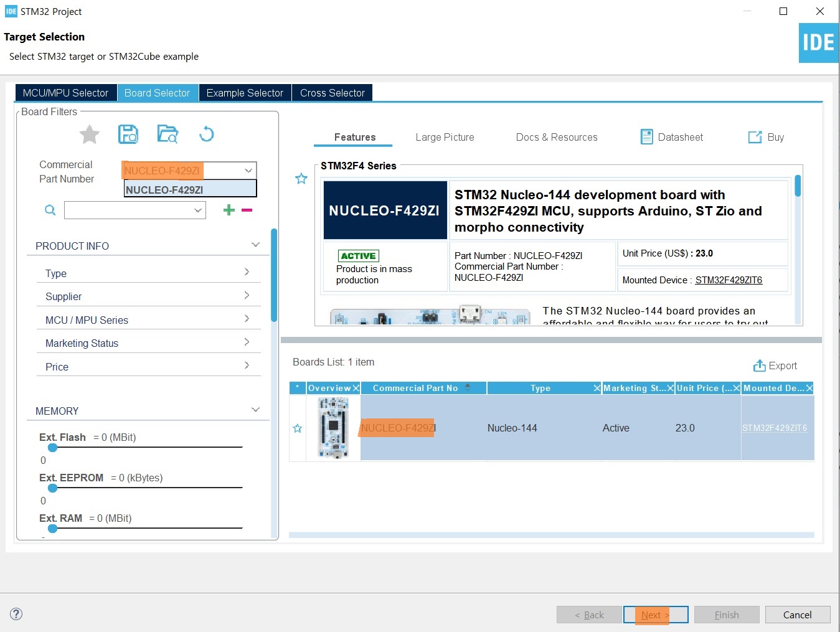The image size is (840, 632).
Task: Click the Back button
Action: point(589,615)
